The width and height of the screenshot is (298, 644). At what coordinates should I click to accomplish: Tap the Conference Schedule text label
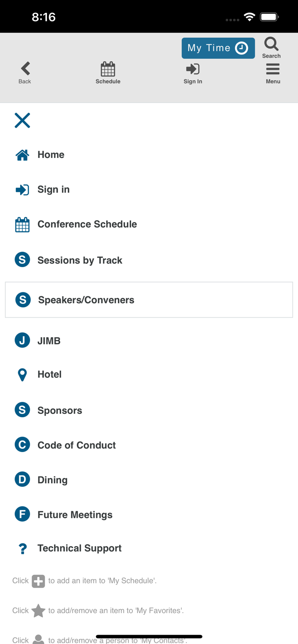pyautogui.click(x=87, y=224)
